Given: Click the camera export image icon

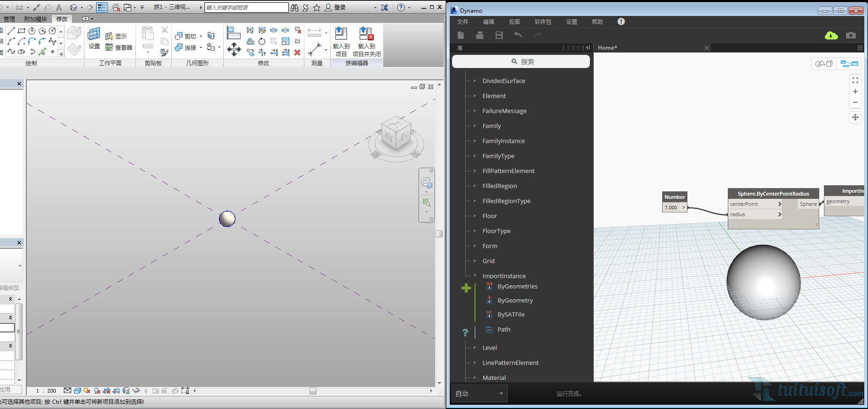Looking at the screenshot, I should pos(851,35).
